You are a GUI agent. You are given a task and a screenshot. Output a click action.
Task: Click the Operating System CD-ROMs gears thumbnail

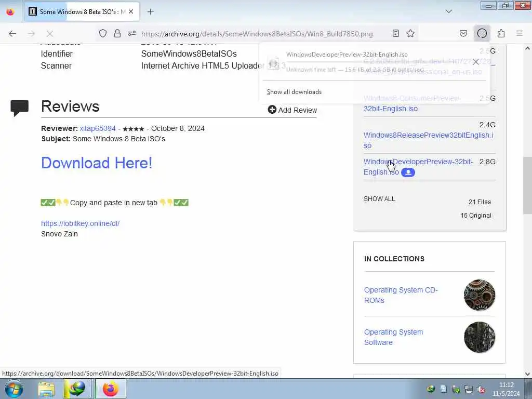480,295
